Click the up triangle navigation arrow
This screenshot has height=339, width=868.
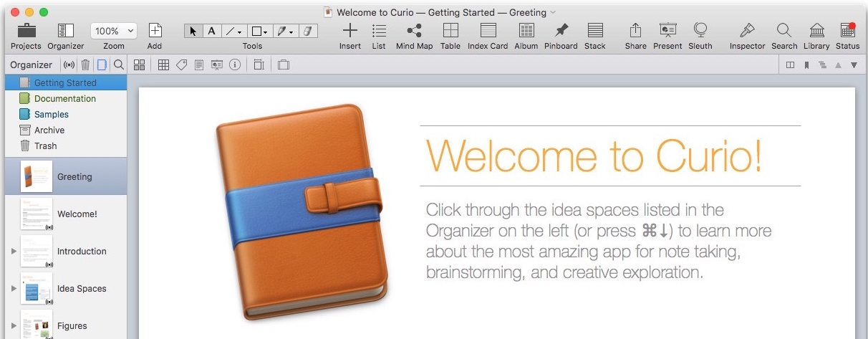(x=838, y=65)
